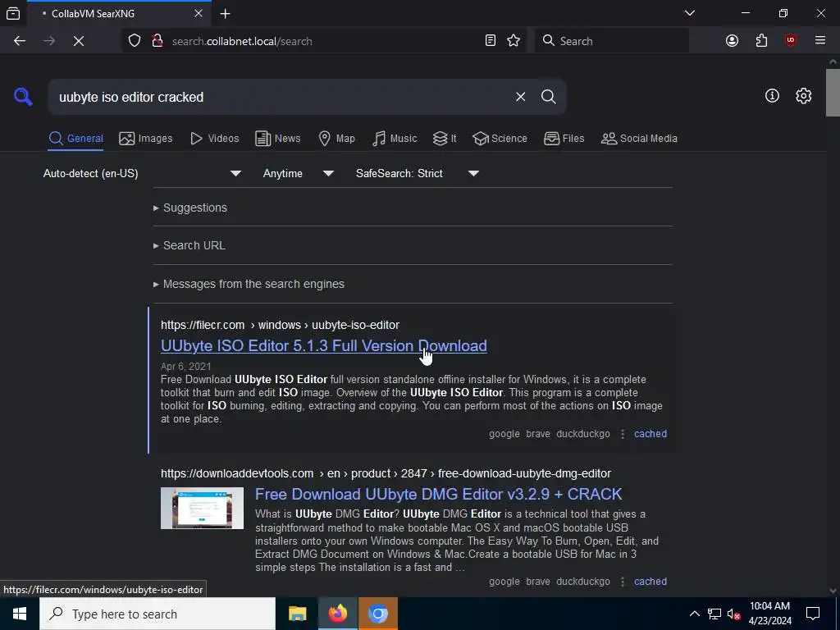840x630 pixels.
Task: Open the About info icon
Action: (x=772, y=96)
